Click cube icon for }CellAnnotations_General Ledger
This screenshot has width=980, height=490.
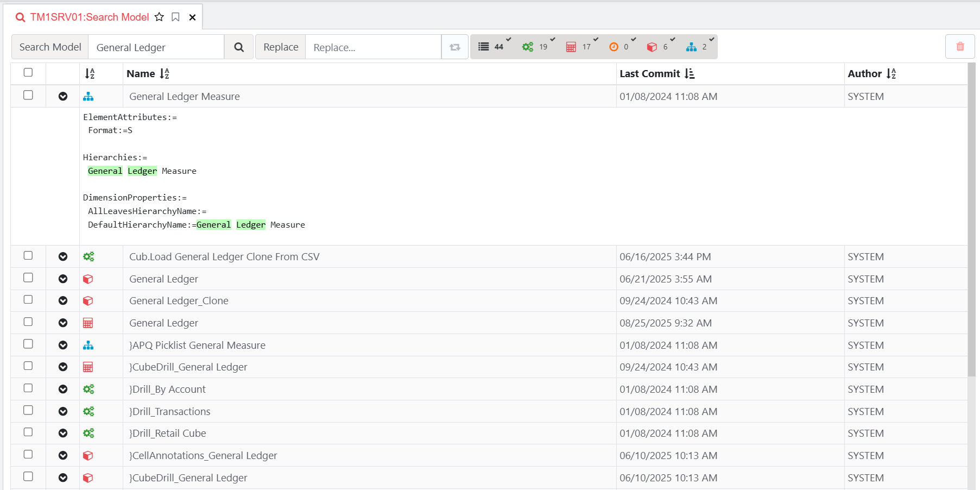88,456
